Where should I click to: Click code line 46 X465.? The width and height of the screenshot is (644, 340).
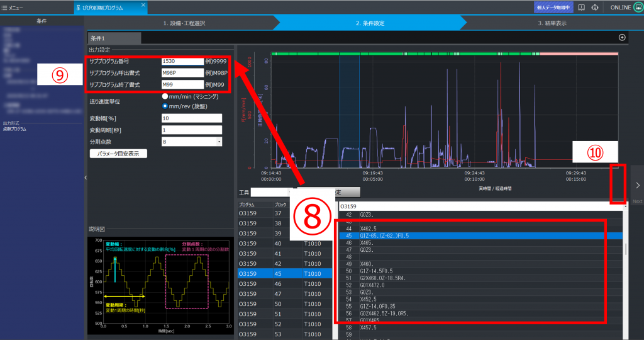pos(480,243)
